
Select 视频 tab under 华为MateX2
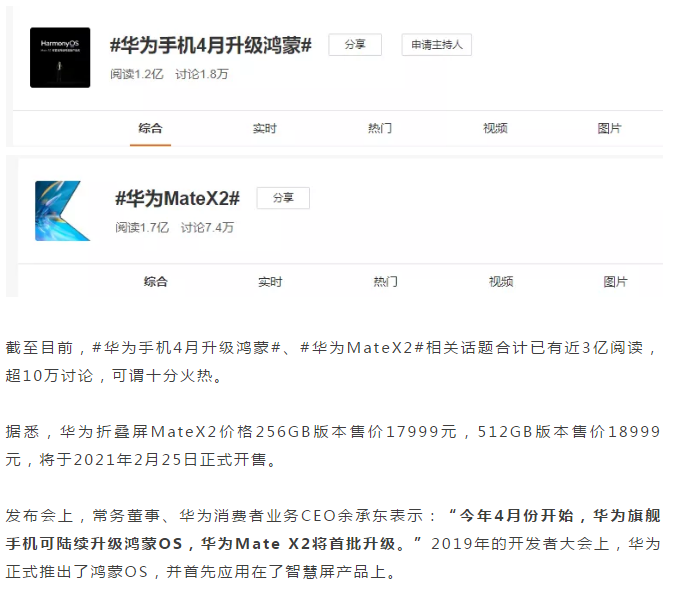[x=501, y=282]
